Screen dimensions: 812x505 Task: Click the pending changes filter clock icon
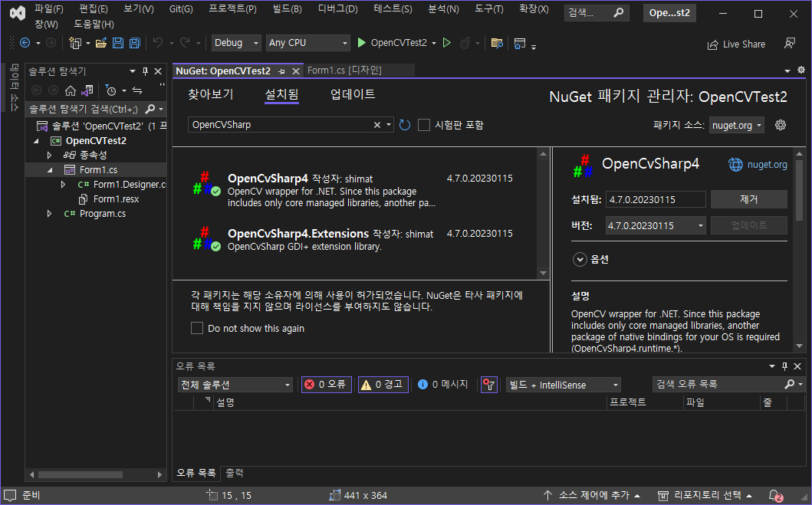pyautogui.click(x=111, y=90)
